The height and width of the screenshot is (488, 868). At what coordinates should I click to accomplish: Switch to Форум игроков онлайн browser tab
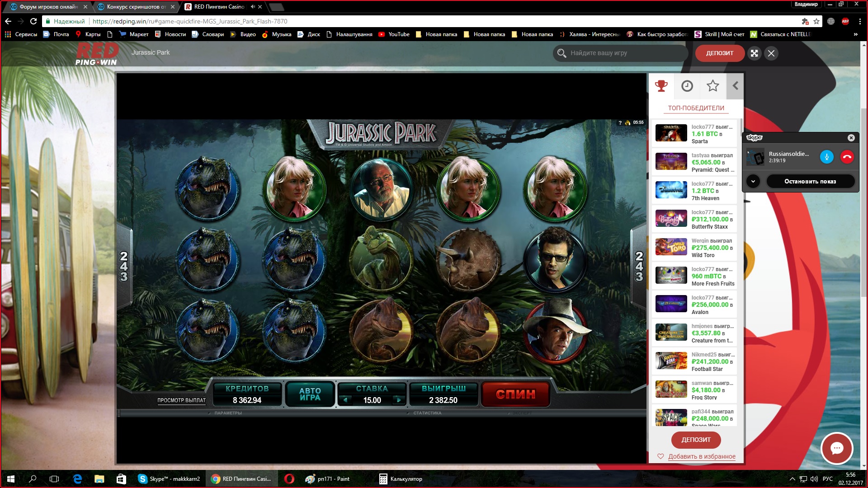pyautogui.click(x=48, y=7)
